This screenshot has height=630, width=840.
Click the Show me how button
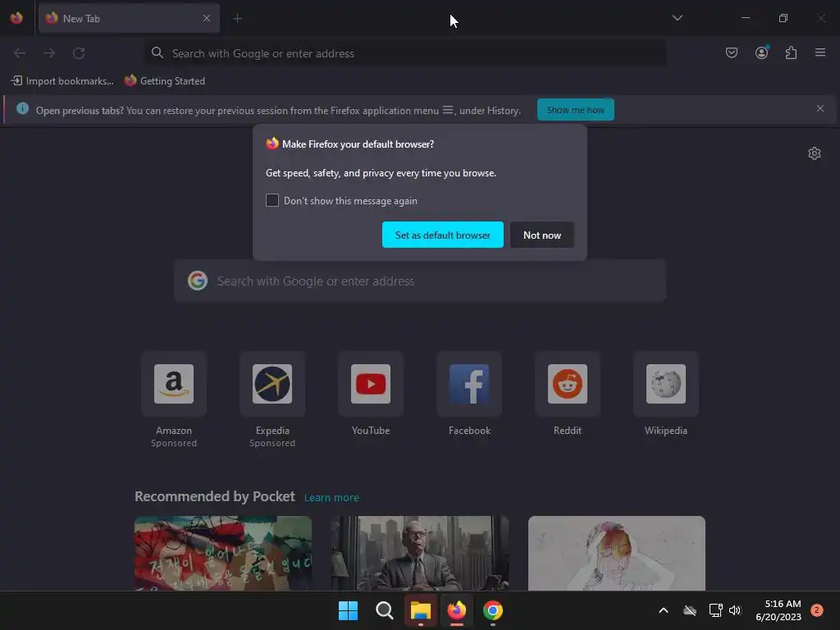(x=575, y=110)
